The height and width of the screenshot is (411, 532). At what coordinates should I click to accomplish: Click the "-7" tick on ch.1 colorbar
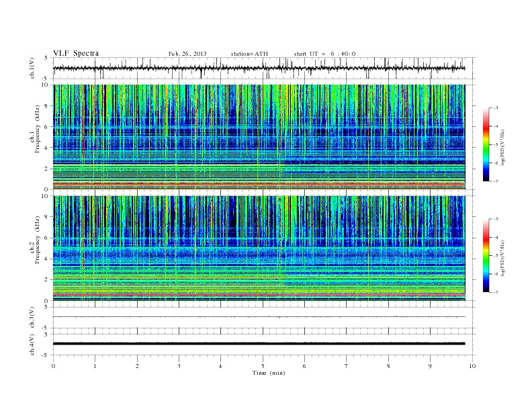click(x=496, y=181)
